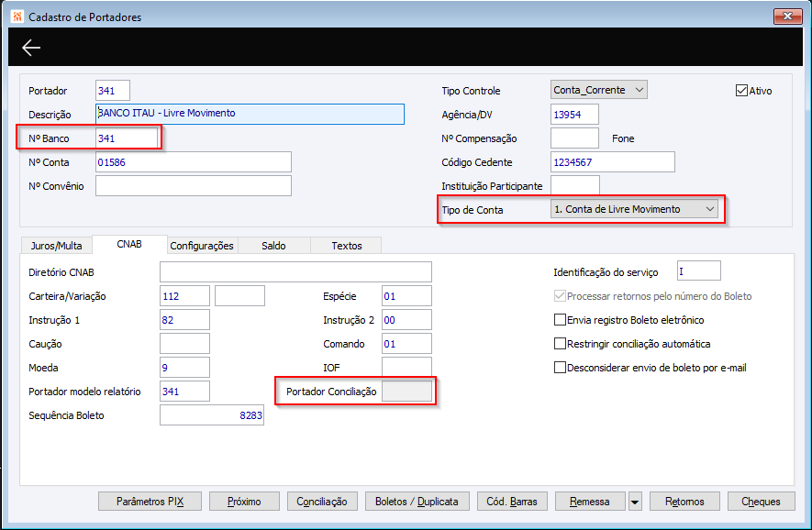Edit the Moeda field
This screenshot has height=530, width=812.
pyautogui.click(x=184, y=368)
